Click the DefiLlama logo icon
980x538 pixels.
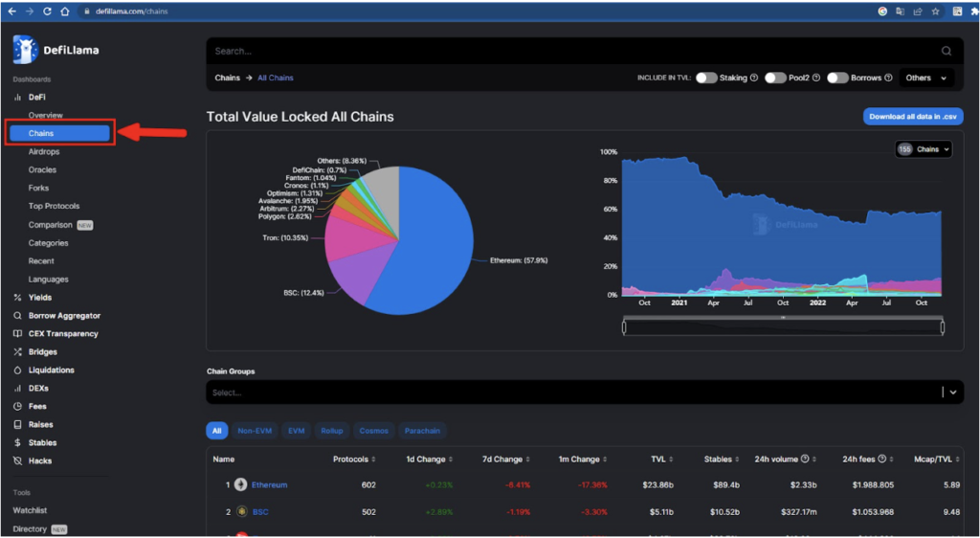point(25,50)
